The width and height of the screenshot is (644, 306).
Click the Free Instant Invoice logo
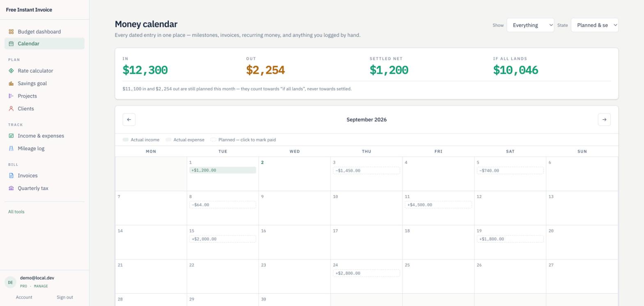tap(29, 10)
